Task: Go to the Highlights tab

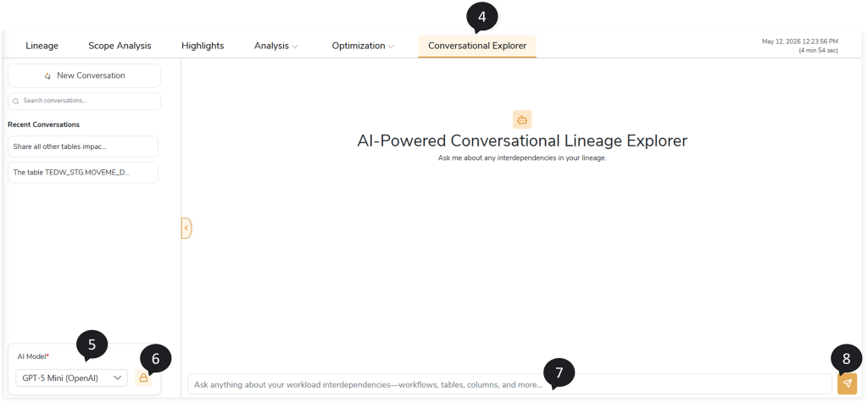Action: tap(203, 46)
